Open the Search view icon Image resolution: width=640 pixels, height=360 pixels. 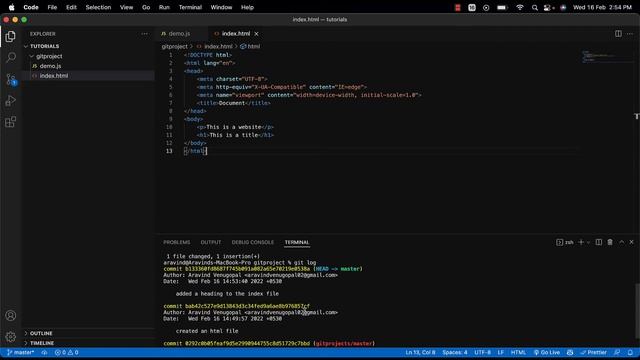[11, 57]
